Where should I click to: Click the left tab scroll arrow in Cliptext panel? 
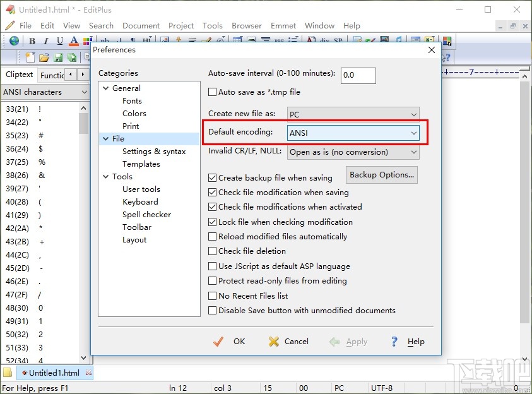tap(70, 74)
